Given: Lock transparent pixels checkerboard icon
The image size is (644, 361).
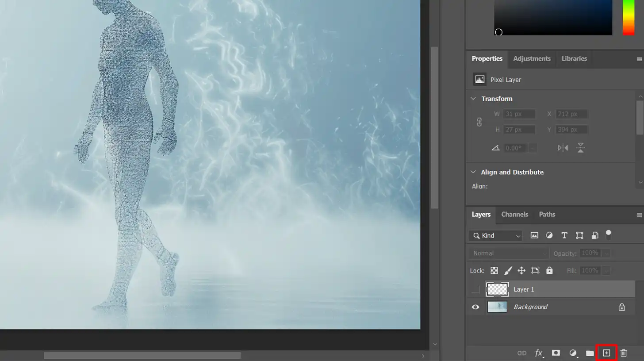Looking at the screenshot, I should pos(494,270).
